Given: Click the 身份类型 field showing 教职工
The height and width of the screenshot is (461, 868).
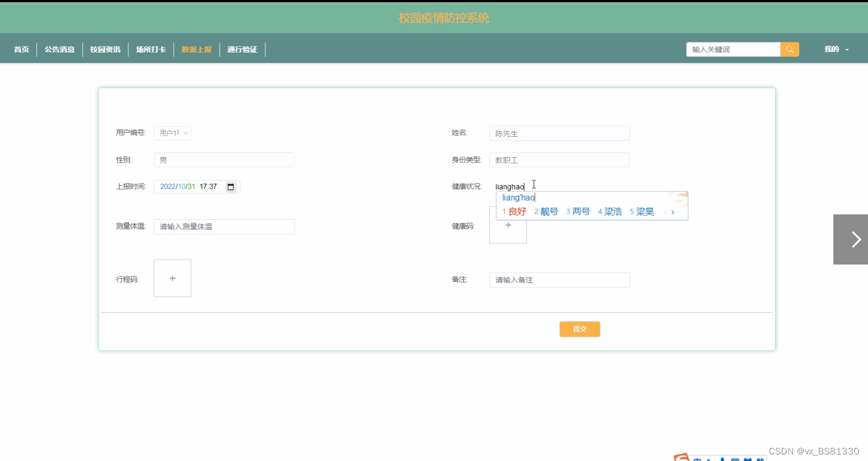Looking at the screenshot, I should [x=560, y=160].
